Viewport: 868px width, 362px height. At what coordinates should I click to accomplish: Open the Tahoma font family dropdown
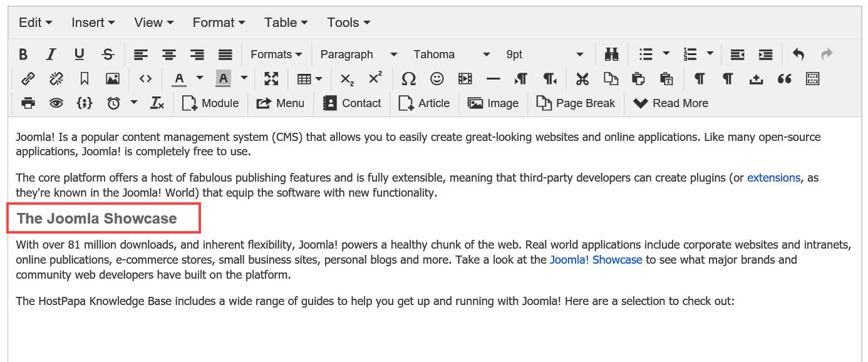(x=451, y=54)
